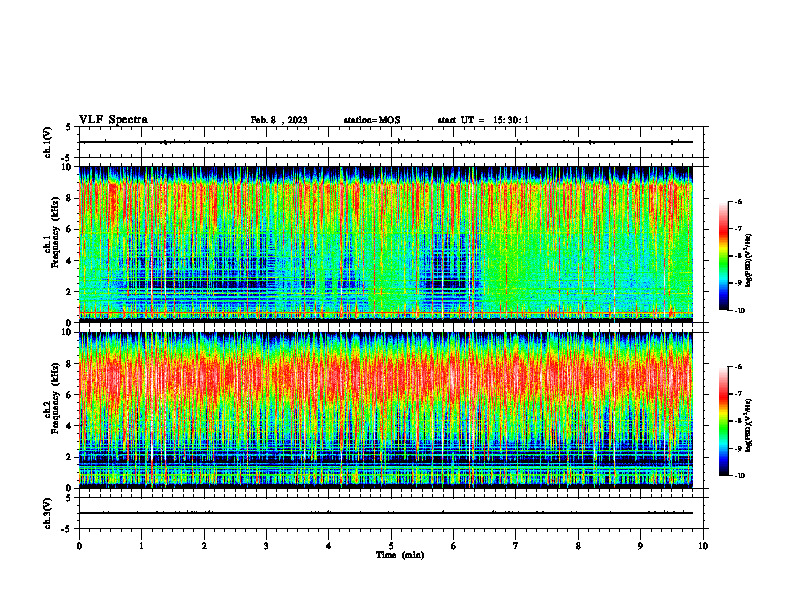Select the "Time (min)" axis label
The image size is (792, 612).
(400, 555)
